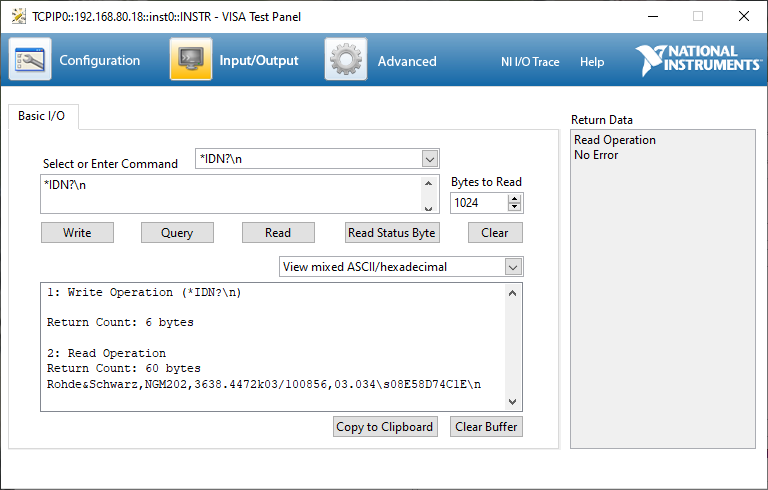Viewport: 768px width, 490px height.
Task: Open the Configuration wrench icon
Action: [x=30, y=59]
